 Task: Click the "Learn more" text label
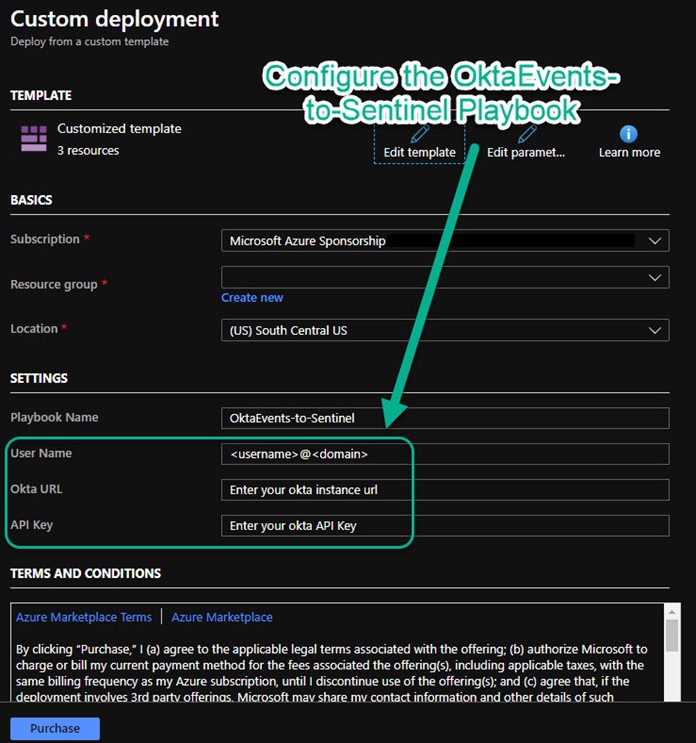pos(629,153)
